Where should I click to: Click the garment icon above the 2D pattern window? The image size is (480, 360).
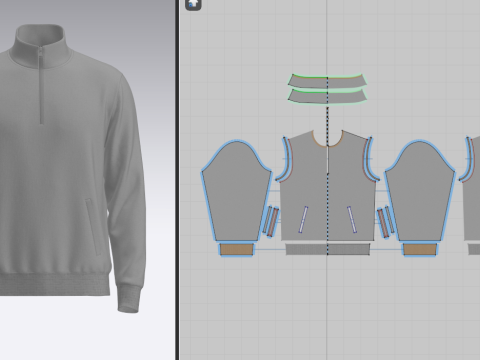[x=193, y=4]
